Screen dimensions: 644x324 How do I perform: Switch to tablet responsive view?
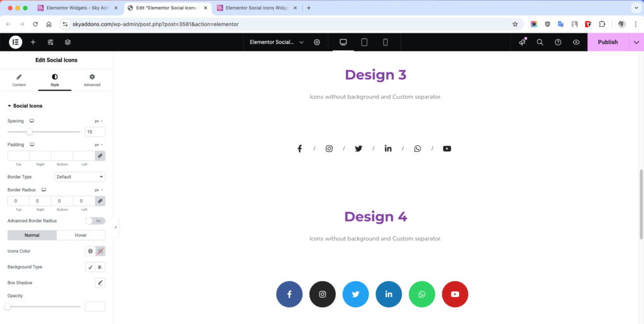tap(364, 42)
